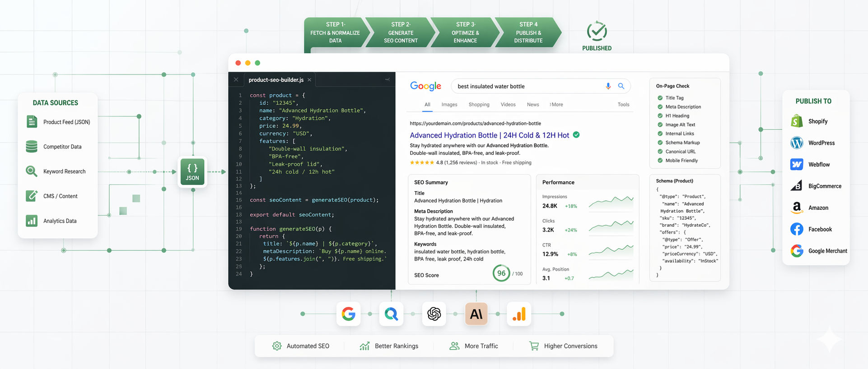Toggle the H1 Heading check item
The width and height of the screenshot is (868, 369).
(x=673, y=116)
